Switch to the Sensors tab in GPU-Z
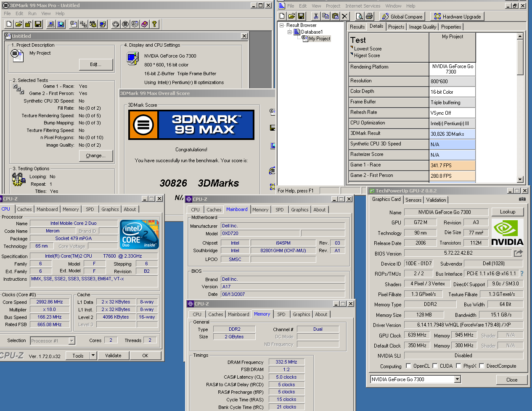The height and width of the screenshot is (411, 532). click(x=413, y=200)
